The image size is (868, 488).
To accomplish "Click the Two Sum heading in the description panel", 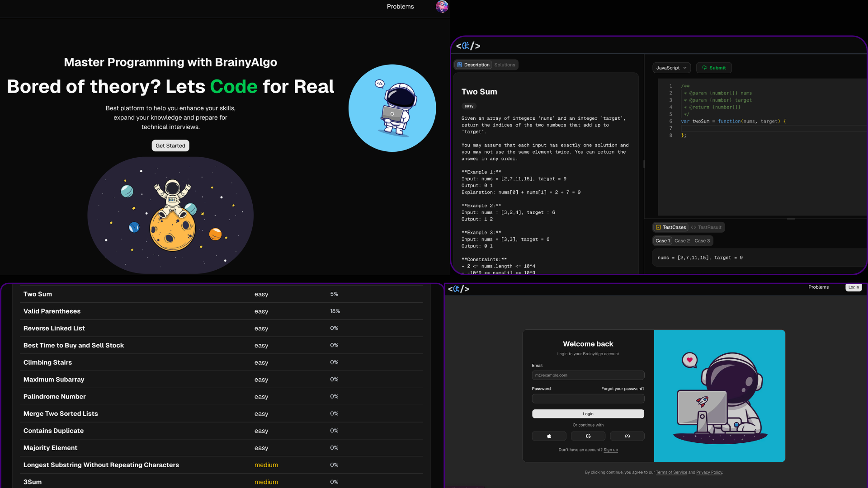I will 479,92.
